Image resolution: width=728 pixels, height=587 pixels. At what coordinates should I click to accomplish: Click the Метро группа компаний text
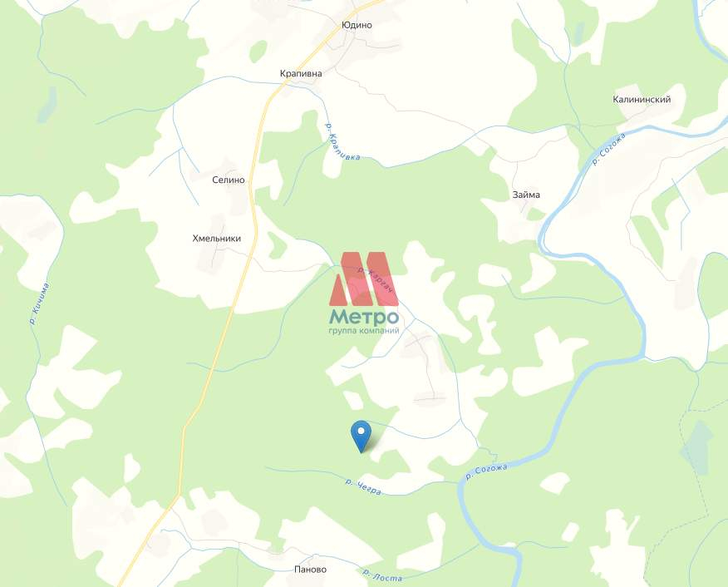coord(364,322)
